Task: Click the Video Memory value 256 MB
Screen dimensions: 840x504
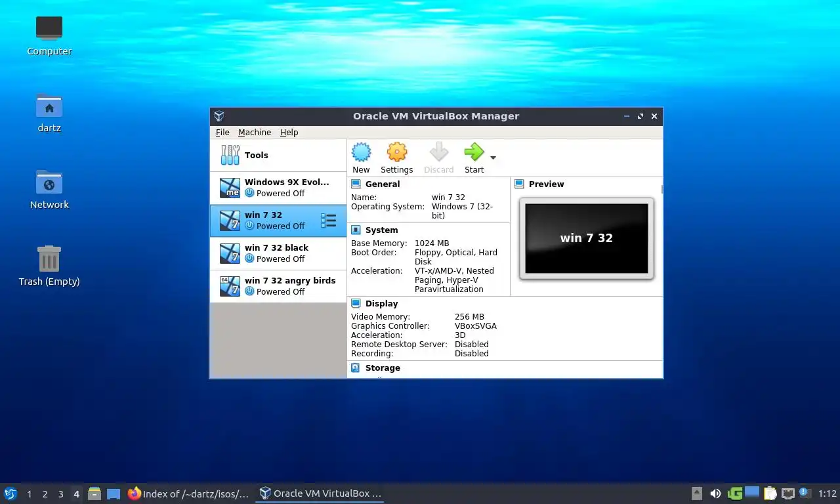Action: pos(469,317)
